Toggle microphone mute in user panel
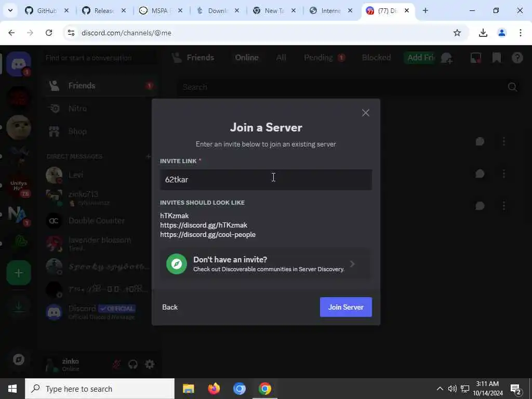This screenshot has height=399, width=532. [x=116, y=364]
